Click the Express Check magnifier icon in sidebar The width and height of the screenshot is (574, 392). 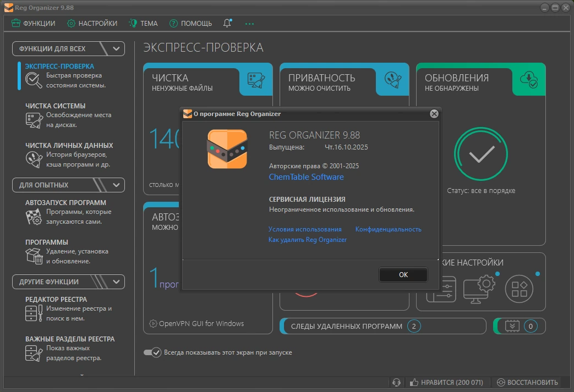click(34, 80)
